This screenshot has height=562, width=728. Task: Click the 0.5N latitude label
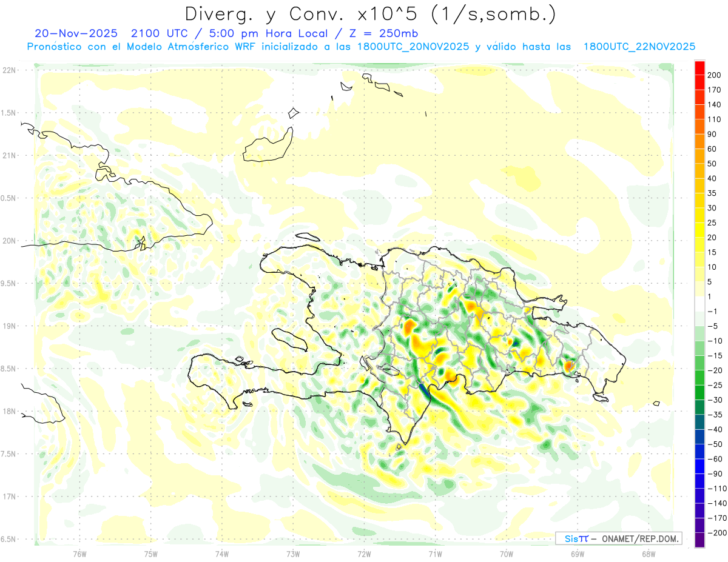(x=8, y=198)
